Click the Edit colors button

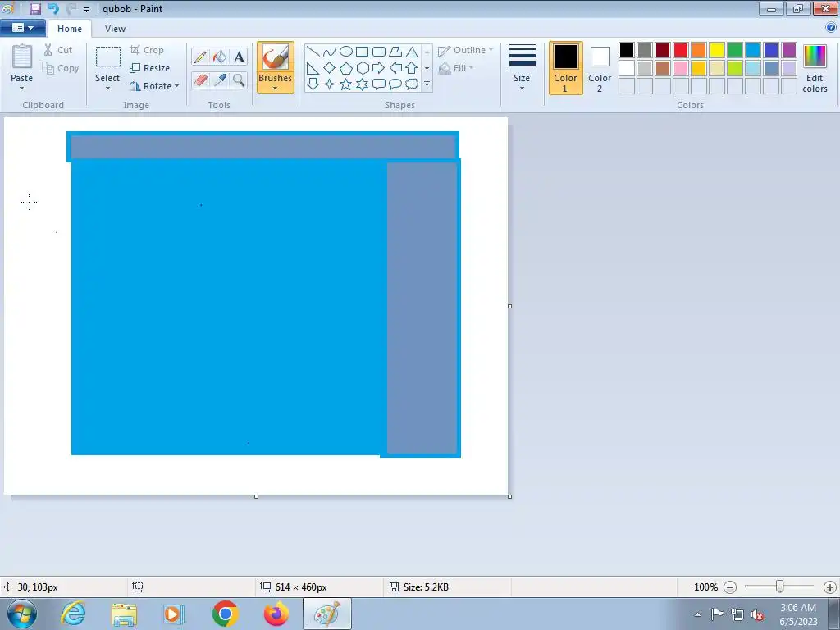tap(815, 69)
